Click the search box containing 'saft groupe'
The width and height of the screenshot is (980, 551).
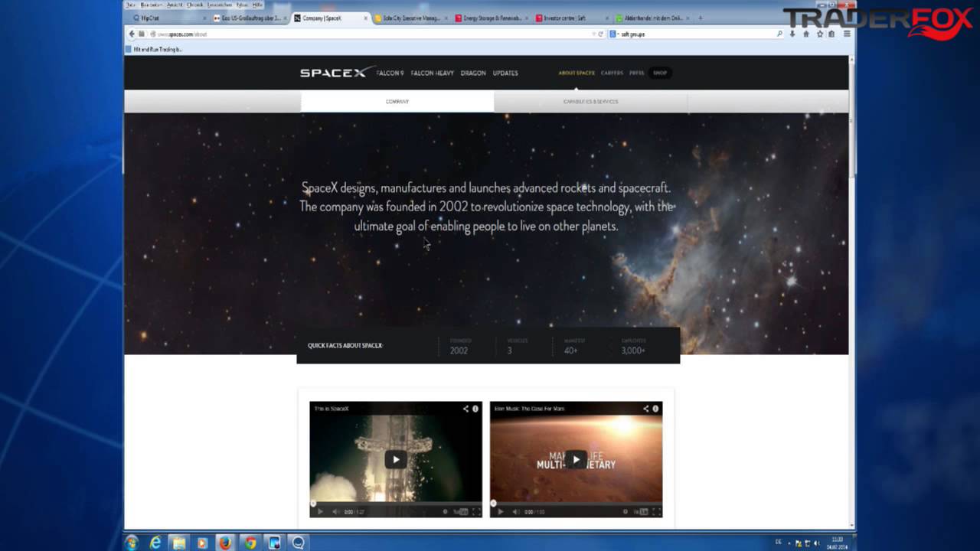[697, 34]
